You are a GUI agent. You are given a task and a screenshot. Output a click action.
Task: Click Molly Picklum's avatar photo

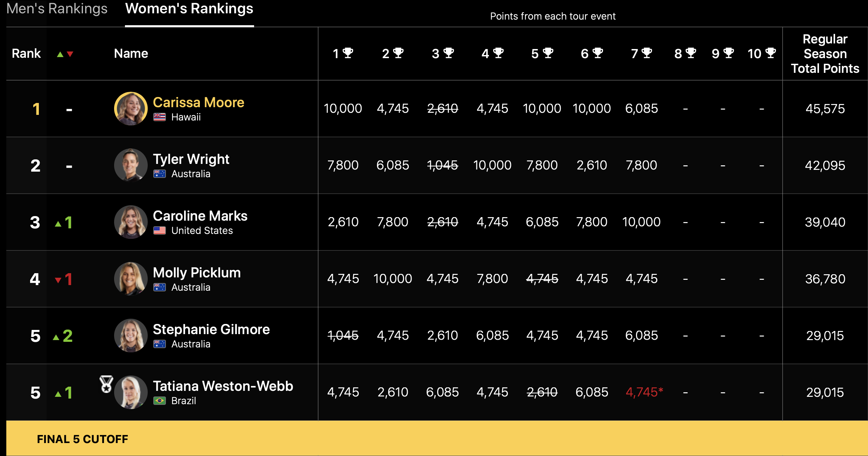(131, 278)
